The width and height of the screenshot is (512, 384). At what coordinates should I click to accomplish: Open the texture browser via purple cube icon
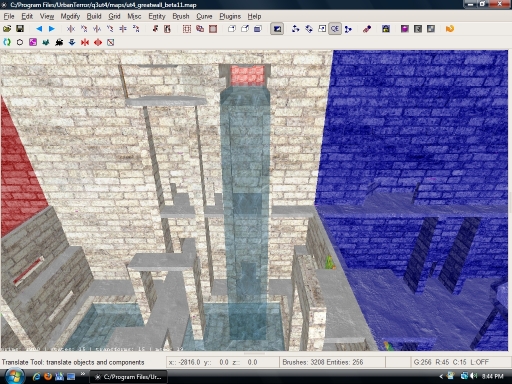[405, 29]
